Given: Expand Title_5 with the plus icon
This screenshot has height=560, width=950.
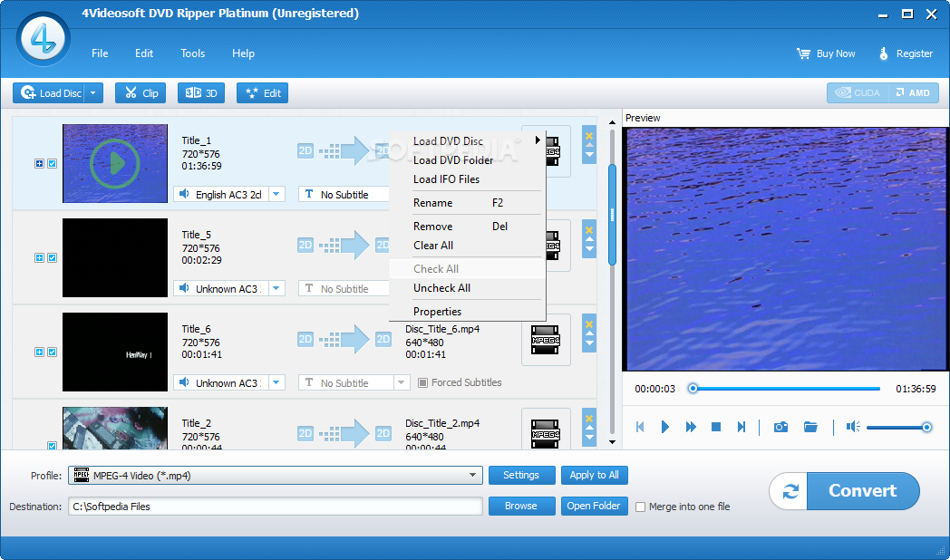Looking at the screenshot, I should [39, 258].
